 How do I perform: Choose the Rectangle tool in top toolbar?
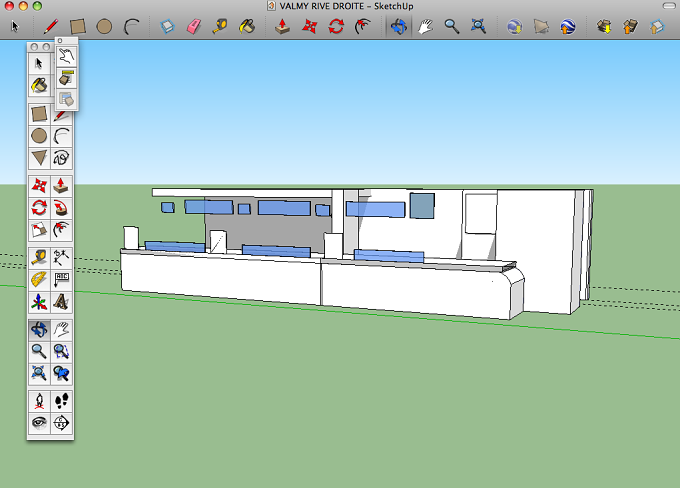click(x=78, y=26)
